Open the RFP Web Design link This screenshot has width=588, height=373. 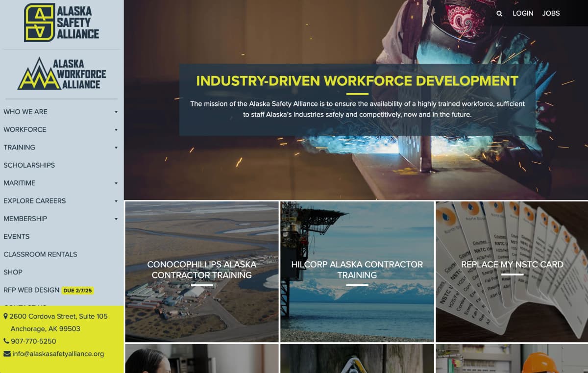[31, 290]
